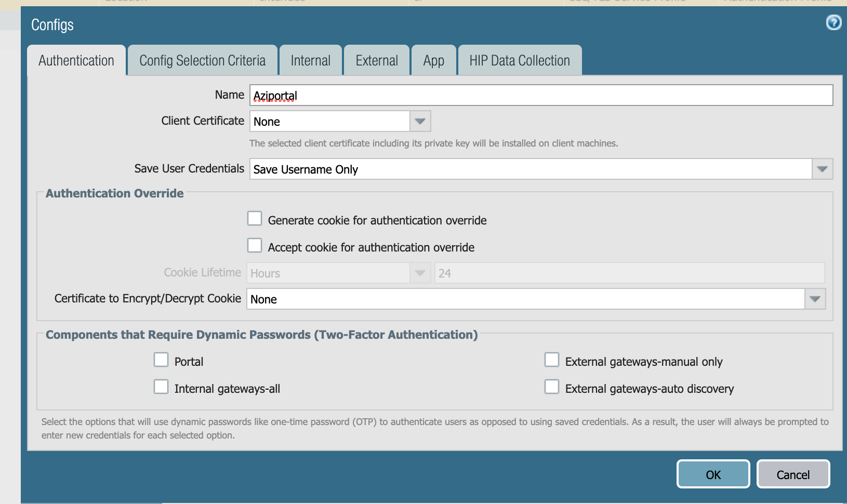The width and height of the screenshot is (847, 504).
Task: Check Accept cookie for authentication override
Action: (x=255, y=246)
